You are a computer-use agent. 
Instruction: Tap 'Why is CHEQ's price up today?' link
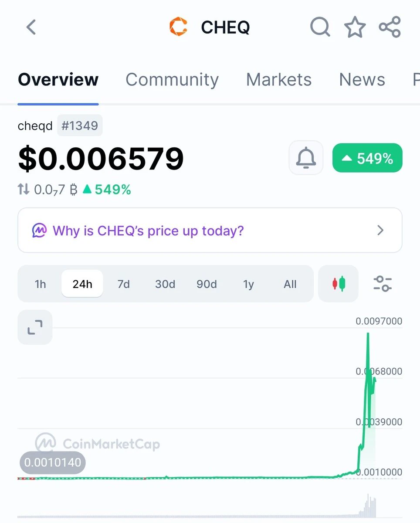click(148, 230)
